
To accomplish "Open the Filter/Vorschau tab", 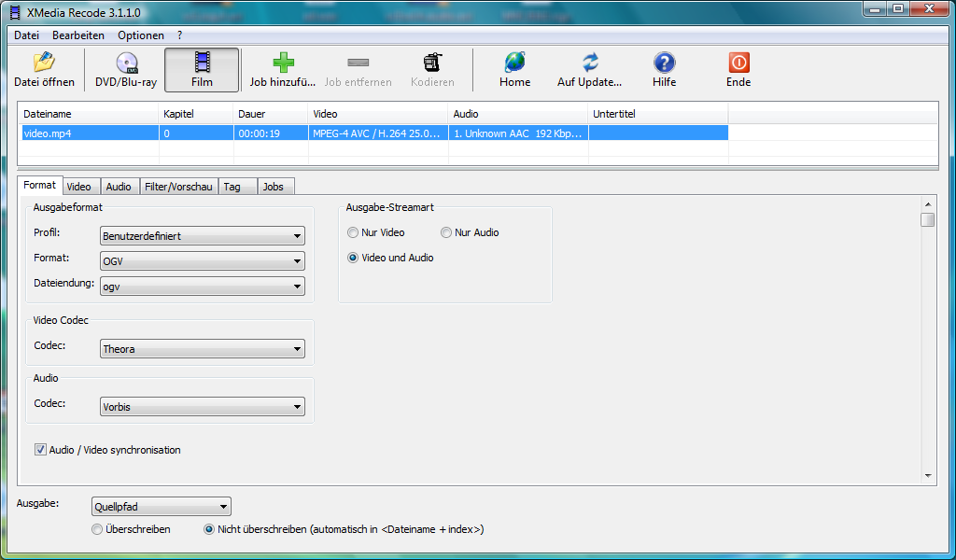I will (178, 187).
